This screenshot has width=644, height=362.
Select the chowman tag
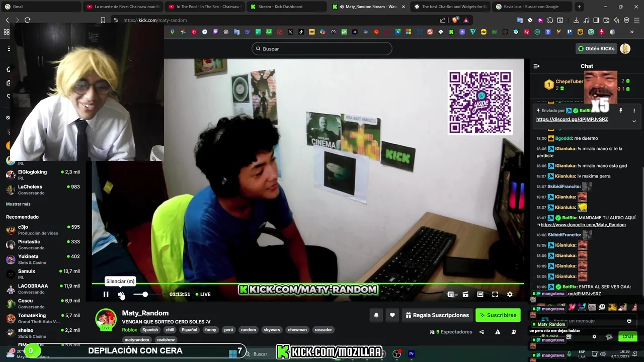pyautogui.click(x=297, y=330)
